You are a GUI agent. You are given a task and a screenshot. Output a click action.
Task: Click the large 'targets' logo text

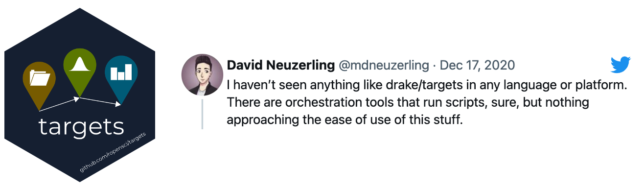tap(81, 127)
